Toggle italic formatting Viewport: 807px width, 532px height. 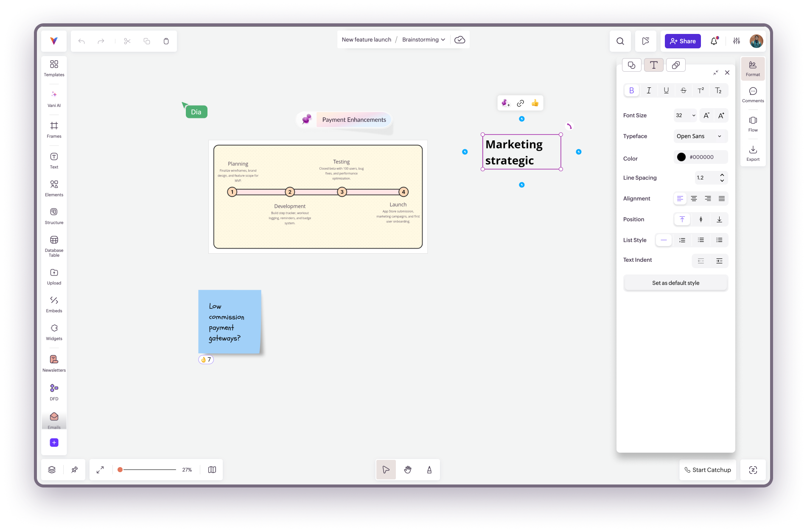pos(649,90)
